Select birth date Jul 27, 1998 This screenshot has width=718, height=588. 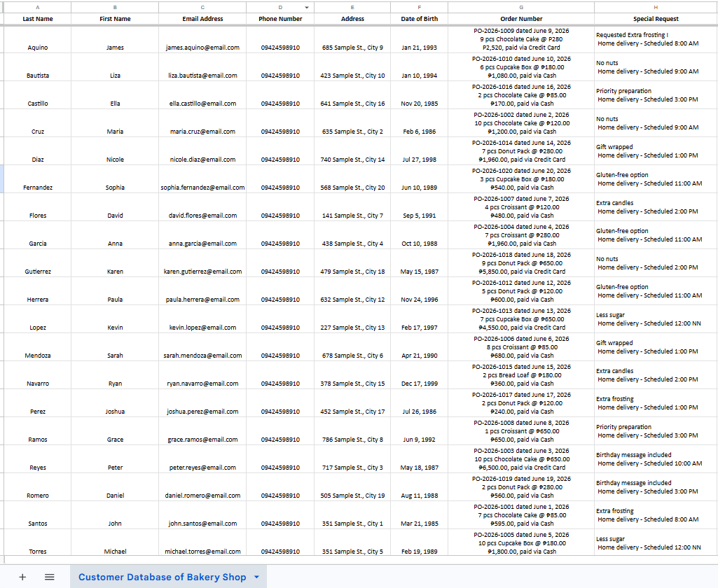tap(419, 151)
